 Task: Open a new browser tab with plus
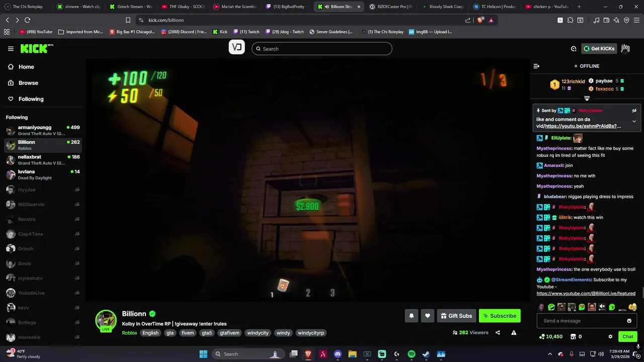[579, 7]
